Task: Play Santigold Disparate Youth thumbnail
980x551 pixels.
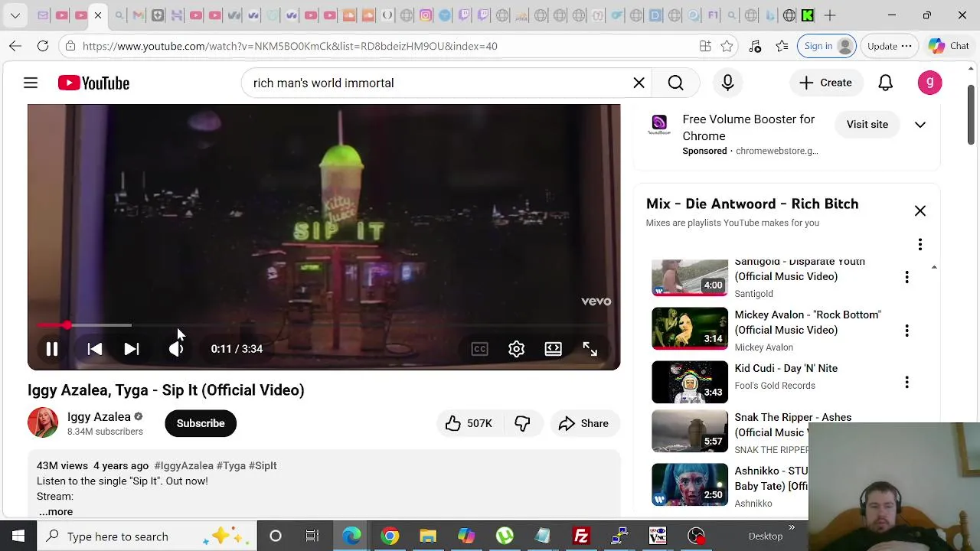Action: 690,278
